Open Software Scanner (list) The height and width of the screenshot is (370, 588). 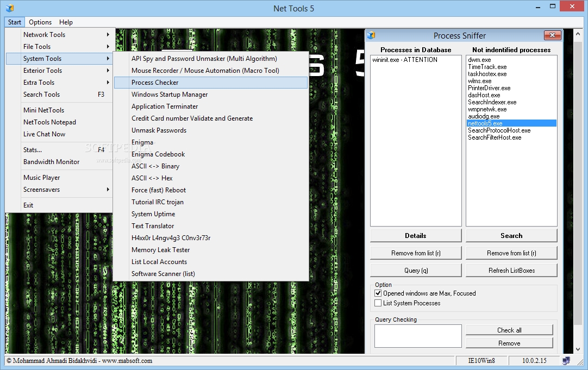coord(211,274)
